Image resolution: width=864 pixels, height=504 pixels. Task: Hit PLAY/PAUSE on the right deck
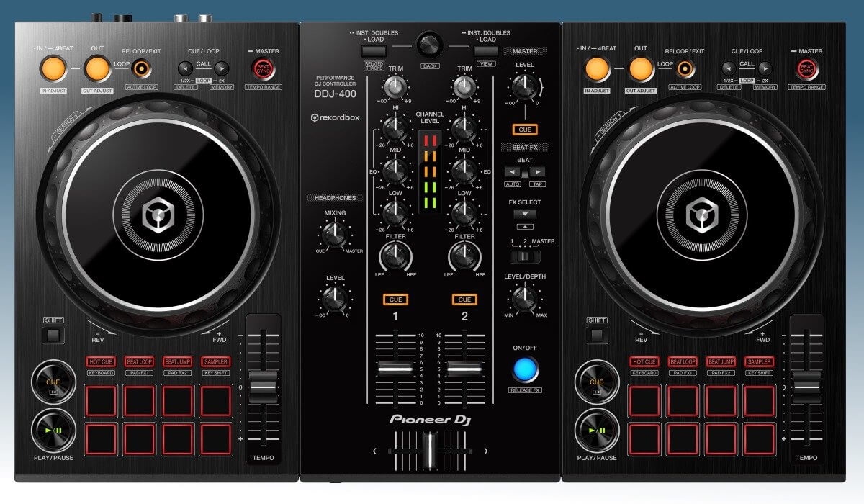(597, 430)
